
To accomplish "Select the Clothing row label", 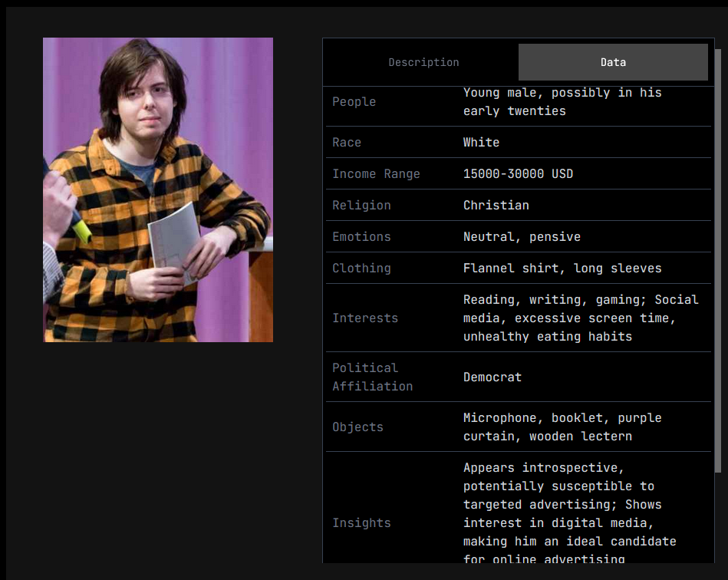I will 361,269.
